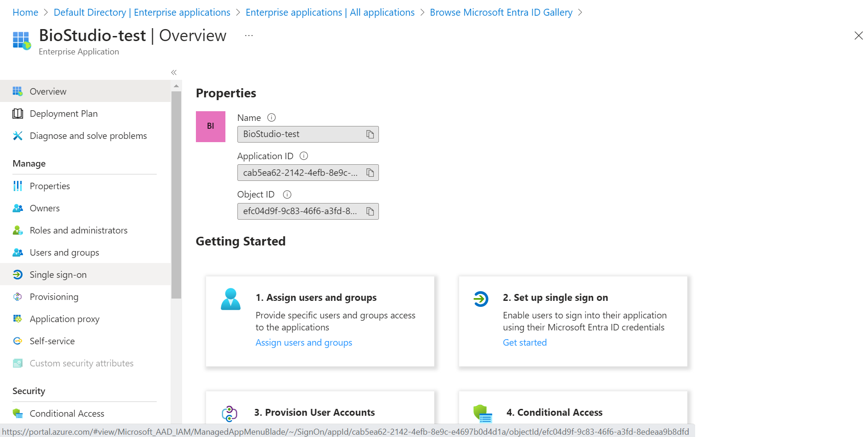The height and width of the screenshot is (437, 868).
Task: Open Users and groups menu item
Action: tap(85, 252)
